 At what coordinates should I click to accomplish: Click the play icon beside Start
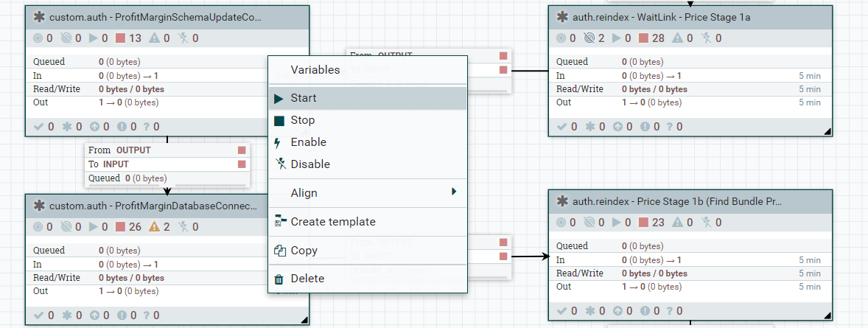(x=279, y=98)
